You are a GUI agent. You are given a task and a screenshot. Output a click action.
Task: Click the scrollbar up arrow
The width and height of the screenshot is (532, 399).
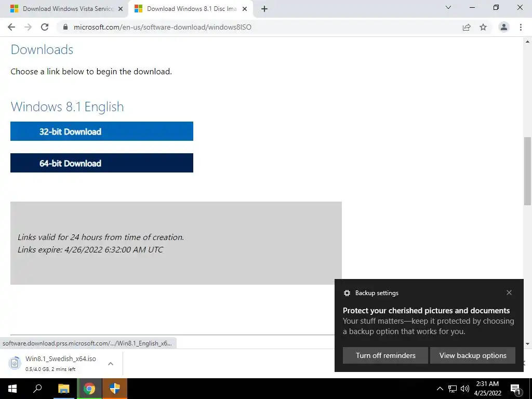(x=527, y=42)
